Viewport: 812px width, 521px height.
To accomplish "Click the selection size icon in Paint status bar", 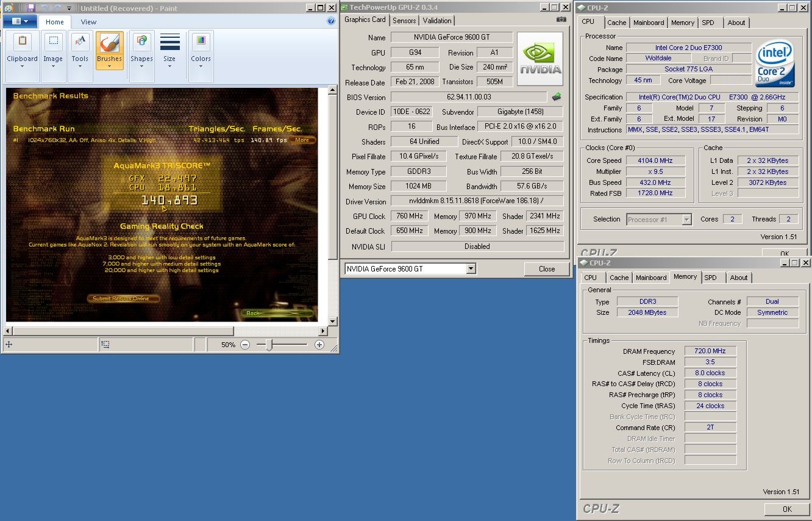I will (105, 345).
